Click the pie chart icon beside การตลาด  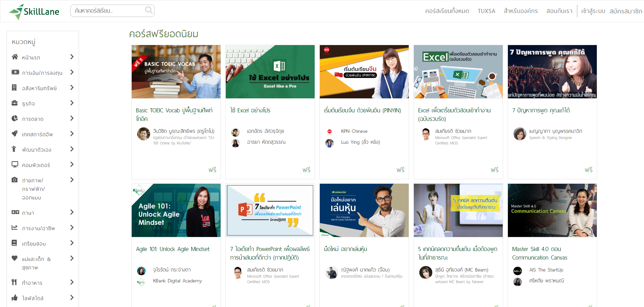[x=14, y=118]
